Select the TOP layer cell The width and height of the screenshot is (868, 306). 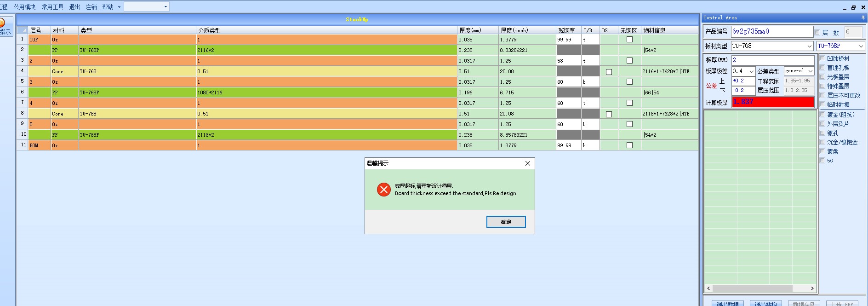[x=40, y=40]
